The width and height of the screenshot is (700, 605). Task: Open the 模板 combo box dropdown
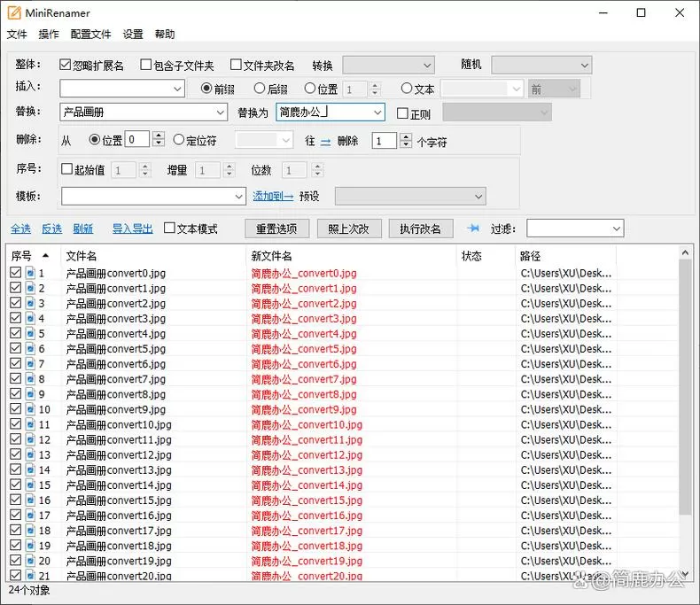tap(239, 197)
